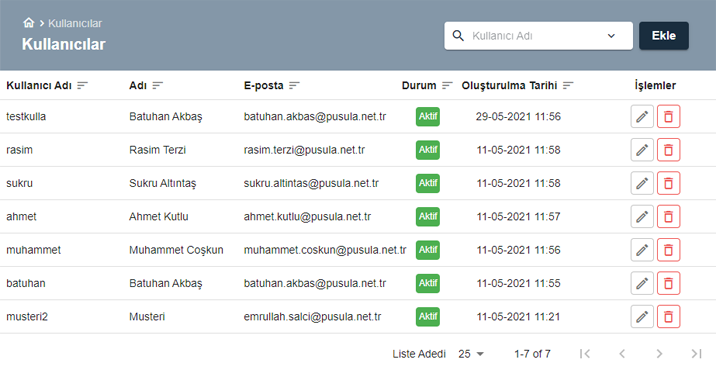Delete the batuhan user row
The image size is (716, 372).
669,283
